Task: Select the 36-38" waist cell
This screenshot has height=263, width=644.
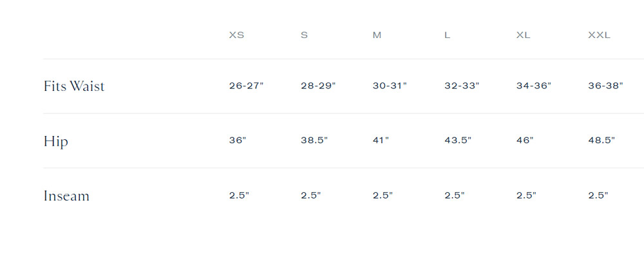Action: coord(606,86)
